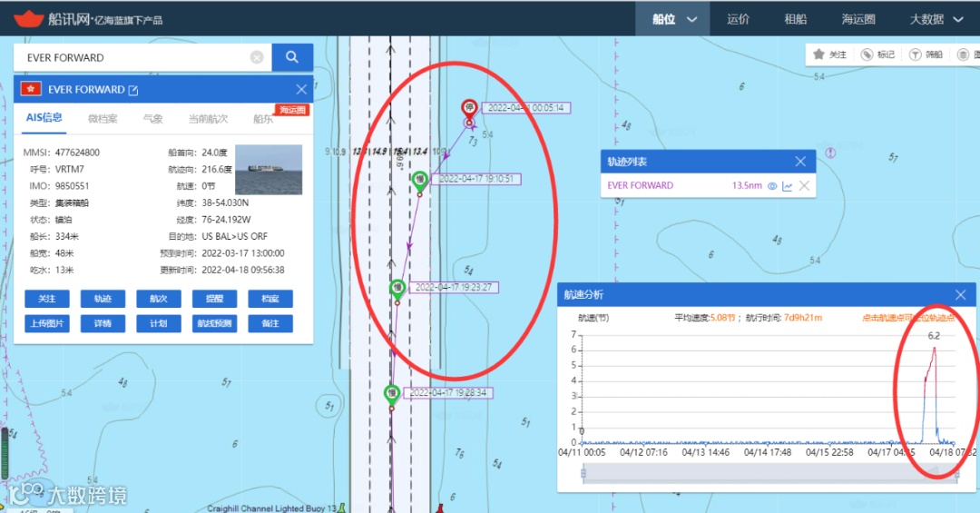This screenshot has width=980, height=513.
Task: Click the 2022-04-17 19:10:51 timestamp label
Action: pos(476,179)
